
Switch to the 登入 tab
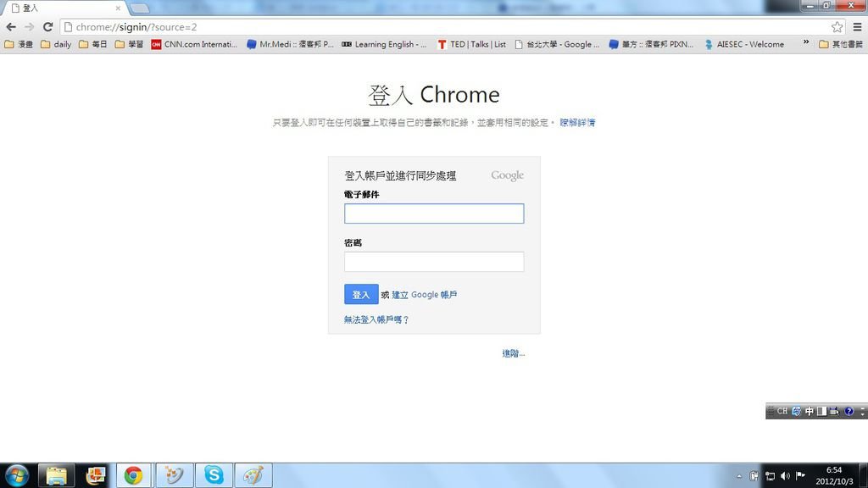[x=64, y=8]
